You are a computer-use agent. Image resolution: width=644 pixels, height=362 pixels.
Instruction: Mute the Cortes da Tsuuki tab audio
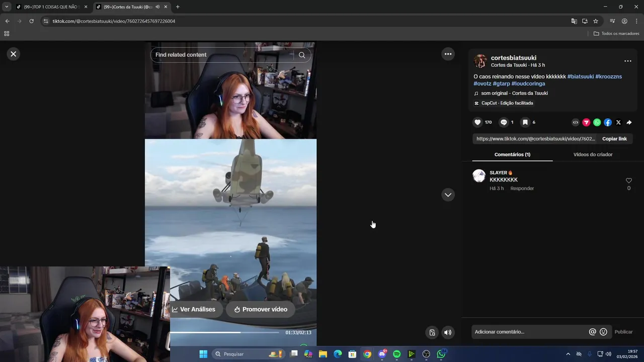tap(157, 7)
